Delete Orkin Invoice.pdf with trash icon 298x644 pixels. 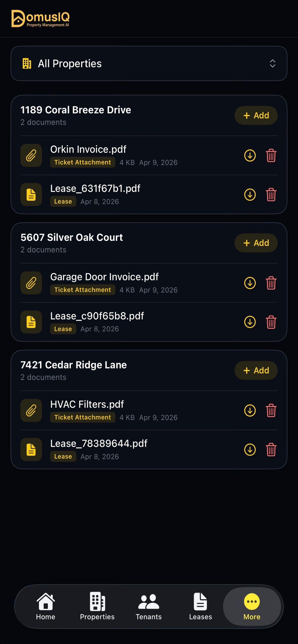[x=271, y=156]
